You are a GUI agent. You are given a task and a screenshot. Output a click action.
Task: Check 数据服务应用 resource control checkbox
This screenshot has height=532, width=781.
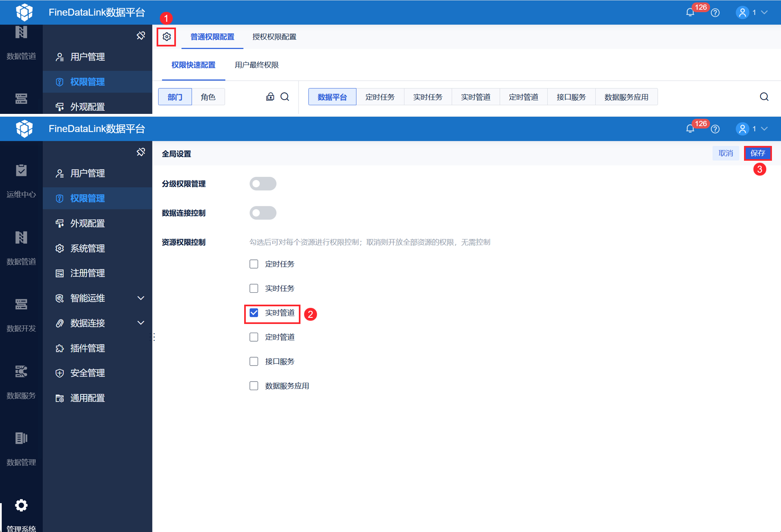[x=254, y=386]
